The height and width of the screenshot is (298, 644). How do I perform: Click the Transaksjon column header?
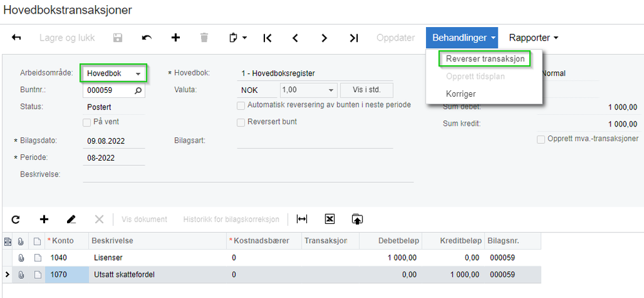click(331, 241)
